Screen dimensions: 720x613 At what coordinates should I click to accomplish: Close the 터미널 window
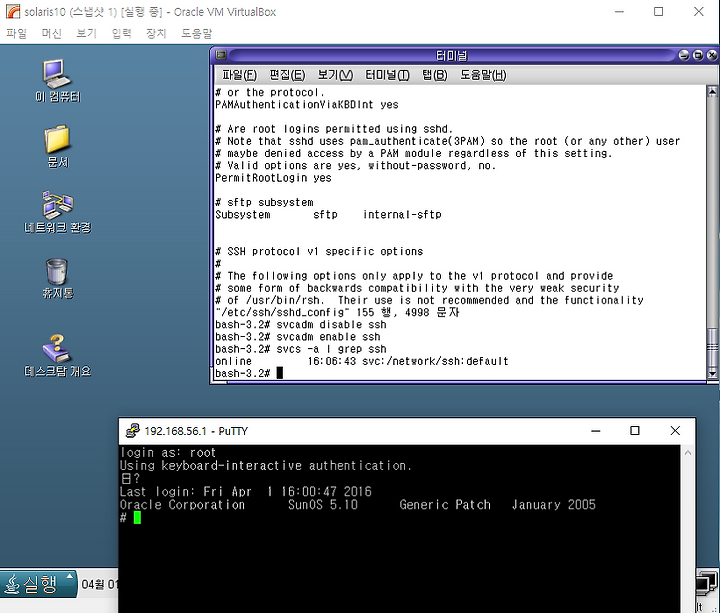point(712,56)
